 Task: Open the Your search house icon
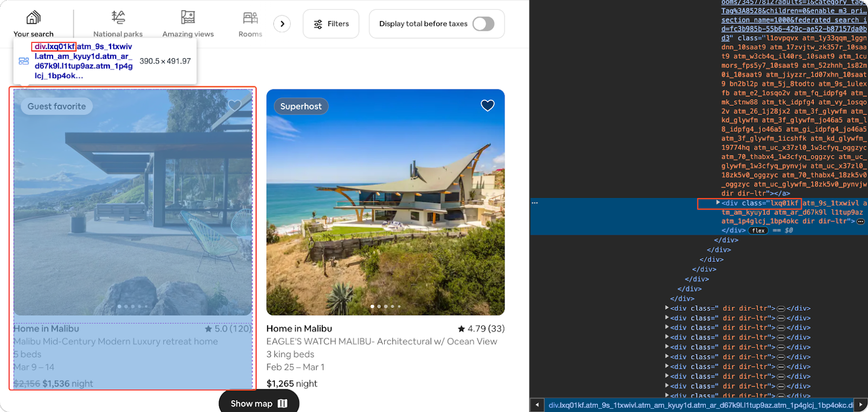pos(34,17)
